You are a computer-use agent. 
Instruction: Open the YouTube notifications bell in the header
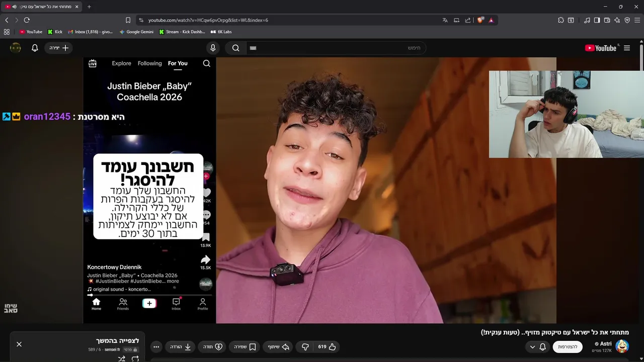coord(35,48)
